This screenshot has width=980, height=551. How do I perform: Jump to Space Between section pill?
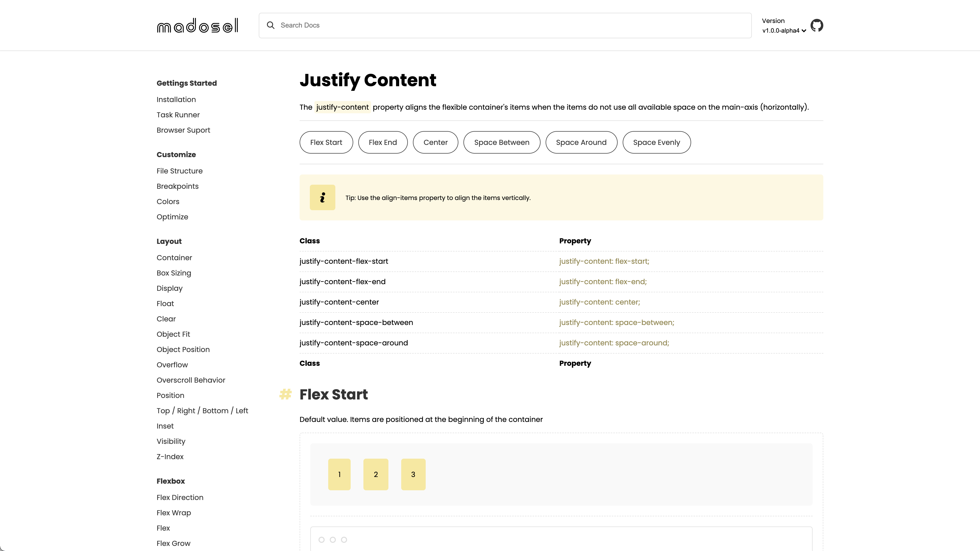501,142
